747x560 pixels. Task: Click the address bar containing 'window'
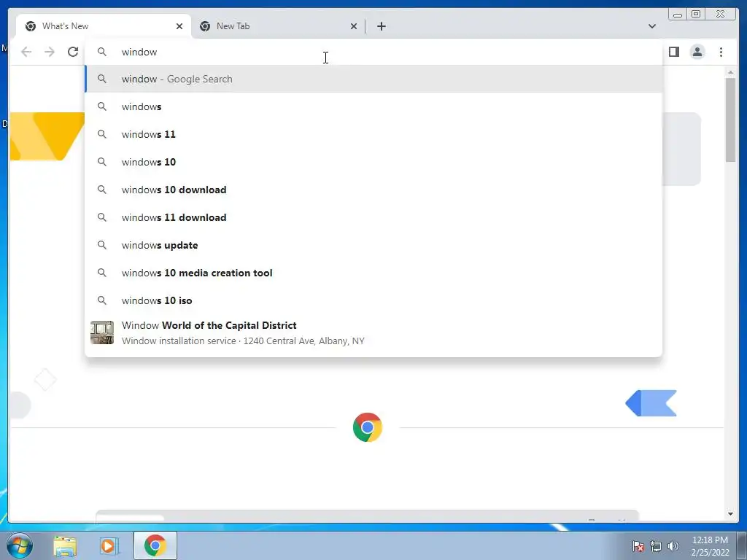click(373, 52)
